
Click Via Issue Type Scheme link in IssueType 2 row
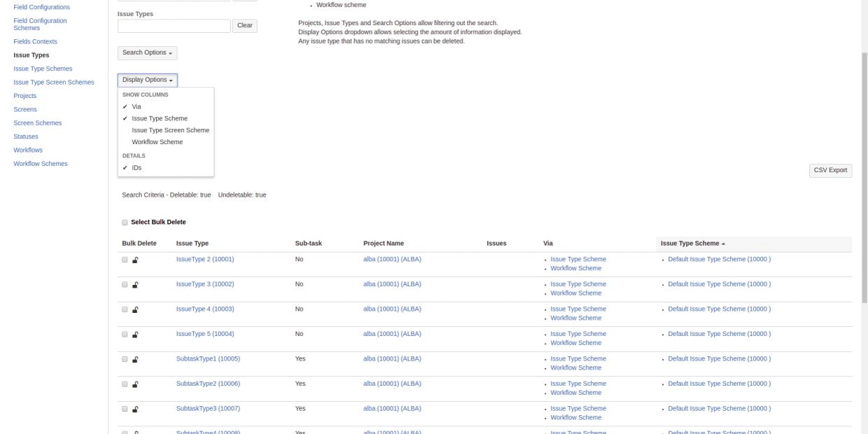pos(578,260)
